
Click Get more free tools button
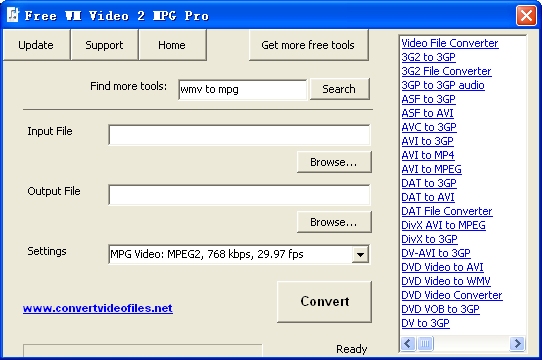click(308, 45)
